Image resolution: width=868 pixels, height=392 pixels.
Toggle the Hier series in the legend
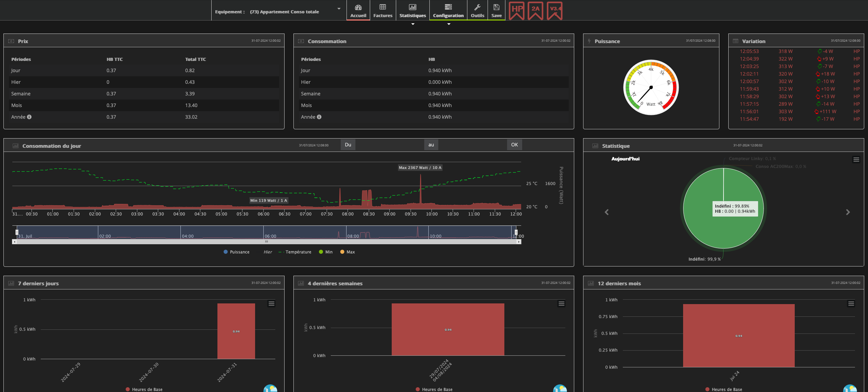click(x=267, y=252)
